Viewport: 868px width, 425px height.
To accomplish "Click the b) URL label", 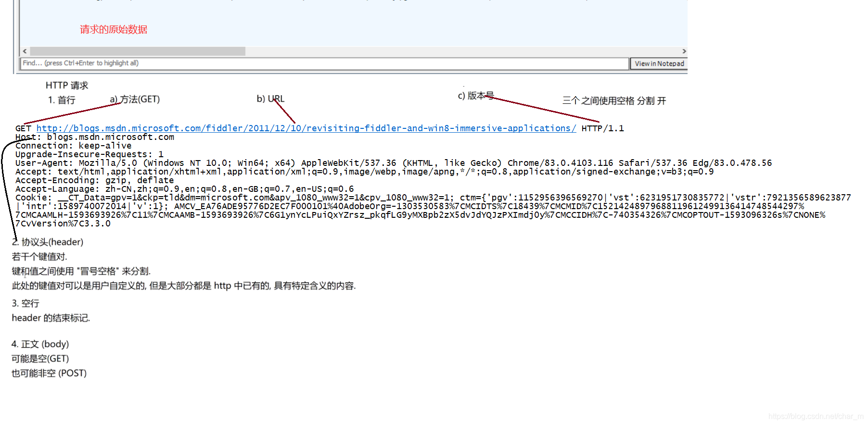I will click(x=270, y=99).
